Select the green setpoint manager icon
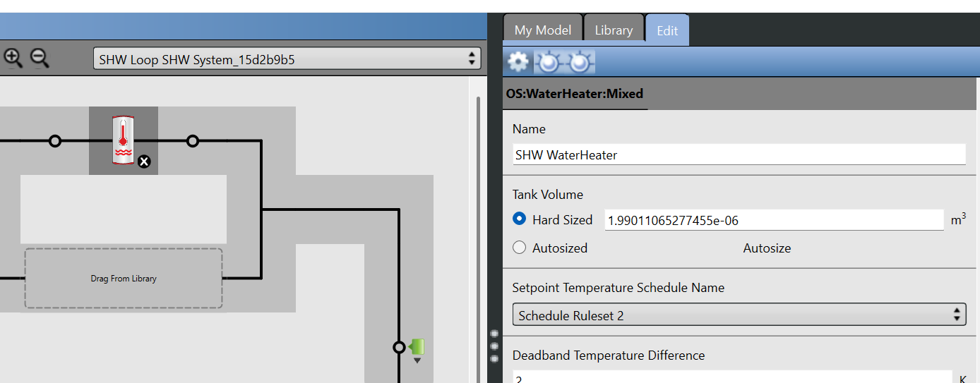The height and width of the screenshot is (383, 980). point(417,346)
